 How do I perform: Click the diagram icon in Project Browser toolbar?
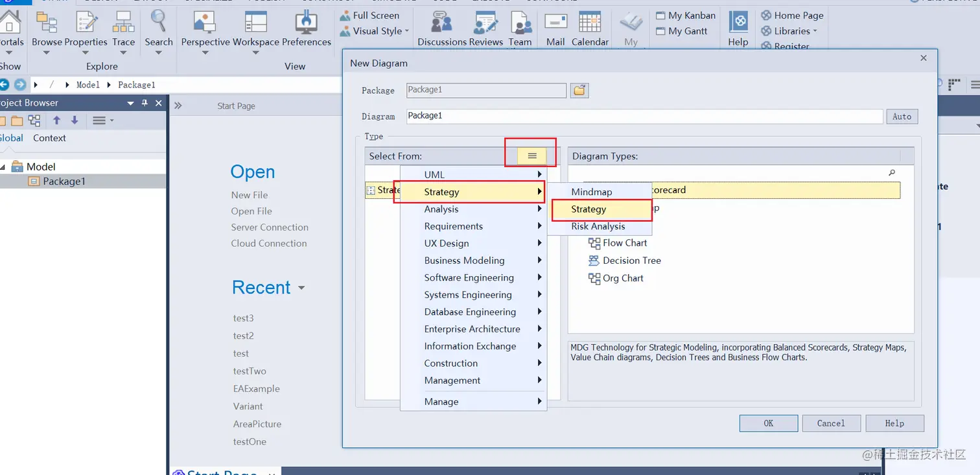(x=34, y=121)
